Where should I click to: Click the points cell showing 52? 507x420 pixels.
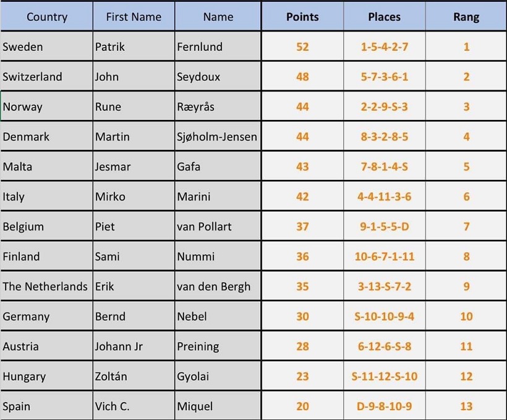coord(302,46)
